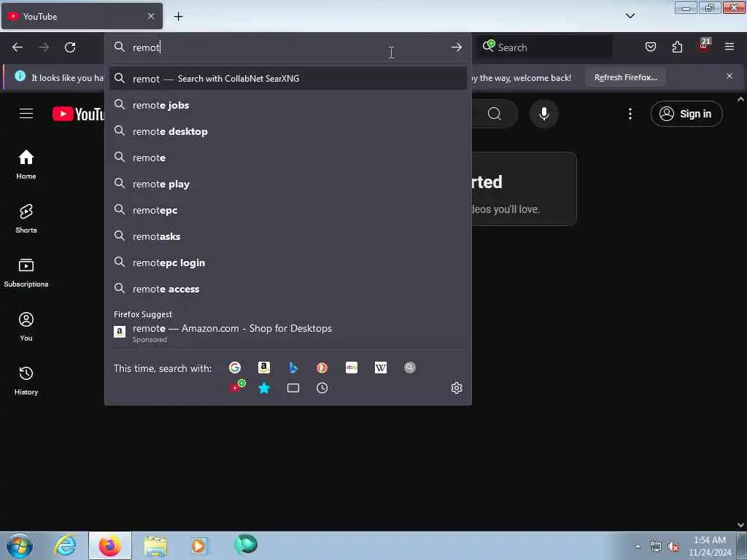Click the Sign in button
The image size is (747, 560).
pyautogui.click(x=686, y=114)
